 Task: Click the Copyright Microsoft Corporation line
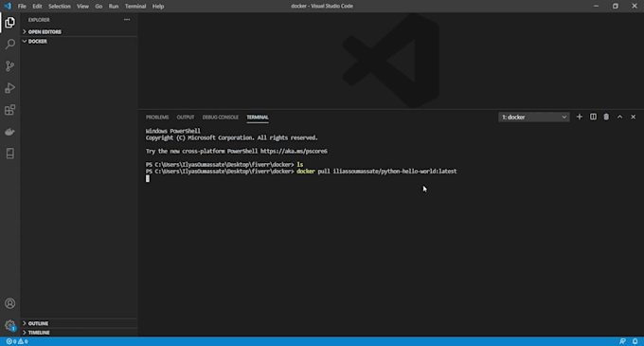pyautogui.click(x=232, y=137)
